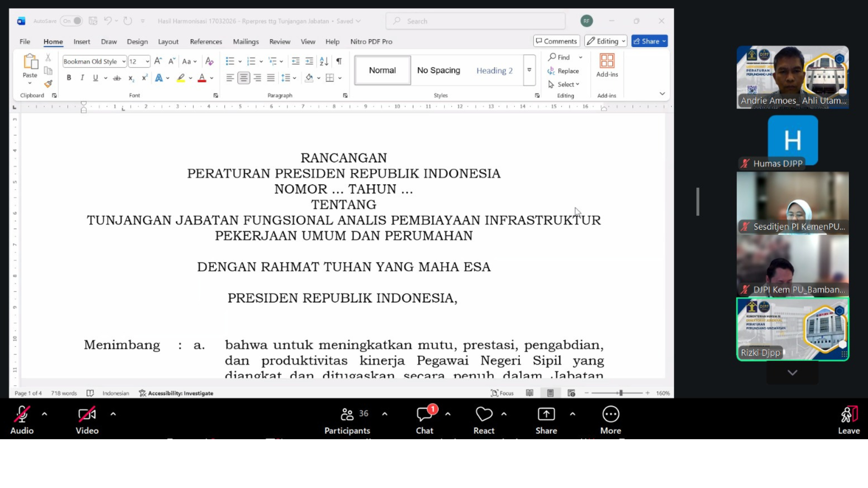Viewport: 868px width, 488px height.
Task: Toggle the AutoSave switch
Action: coord(72,21)
